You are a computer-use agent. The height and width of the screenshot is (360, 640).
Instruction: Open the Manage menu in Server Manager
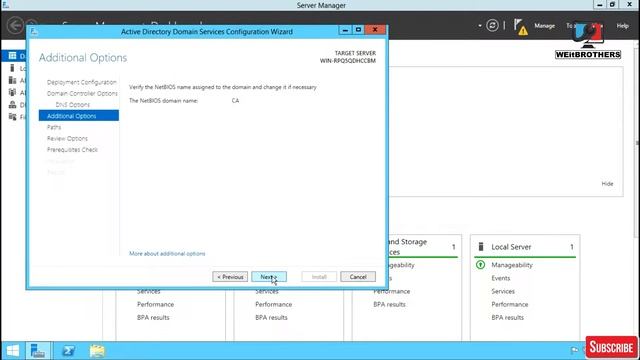point(544,26)
